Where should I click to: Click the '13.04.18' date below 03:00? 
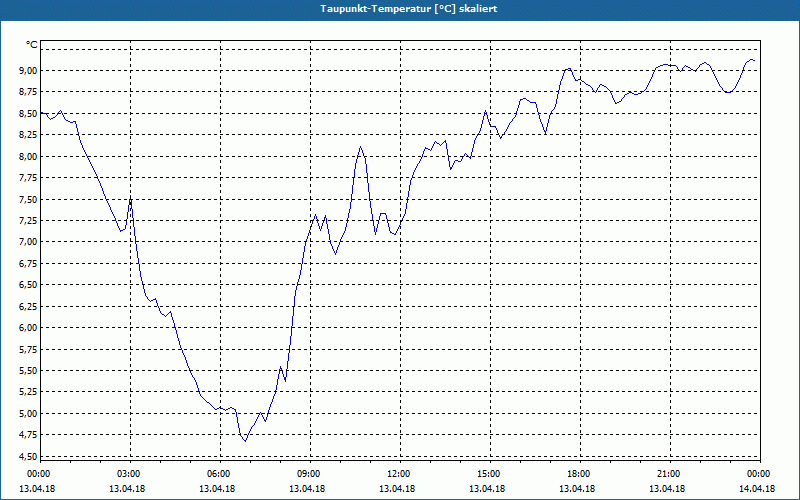127,488
